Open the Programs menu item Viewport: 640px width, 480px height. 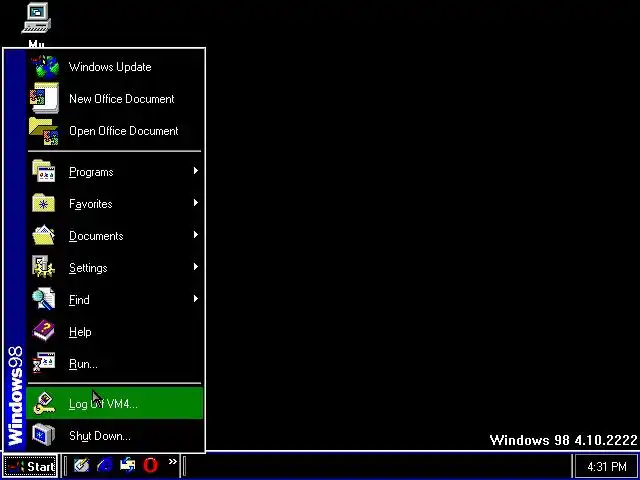pyautogui.click(x=115, y=171)
